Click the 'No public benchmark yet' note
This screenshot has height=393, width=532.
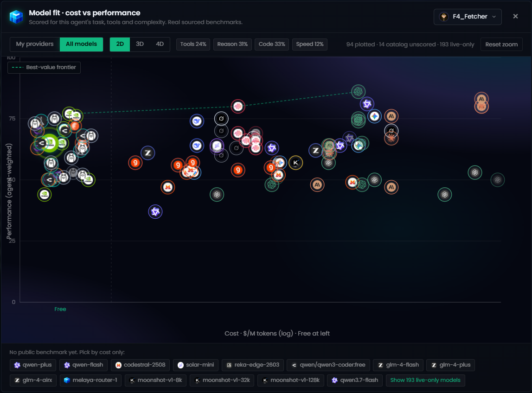[x=67, y=352]
